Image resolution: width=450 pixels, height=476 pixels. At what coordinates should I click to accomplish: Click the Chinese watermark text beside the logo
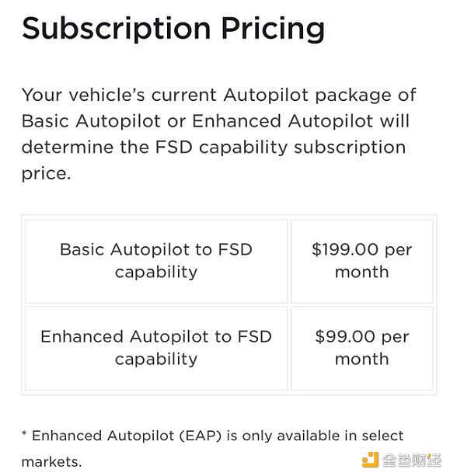412,460
